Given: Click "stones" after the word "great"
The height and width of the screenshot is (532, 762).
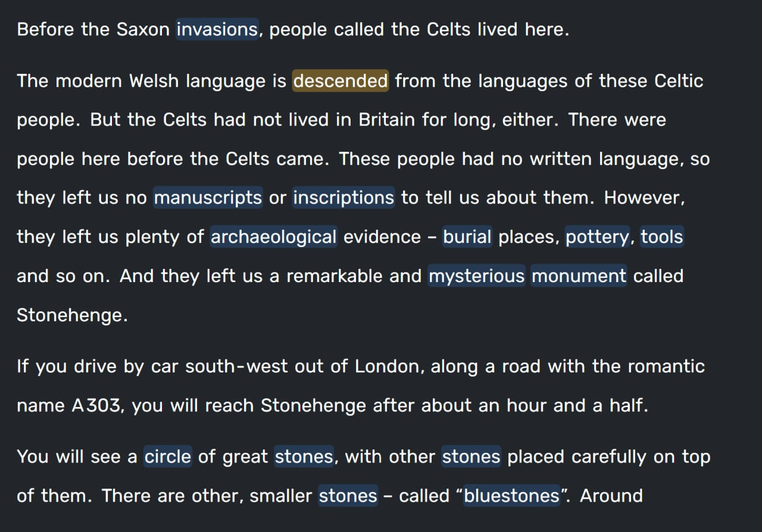Looking at the screenshot, I should point(304,456).
